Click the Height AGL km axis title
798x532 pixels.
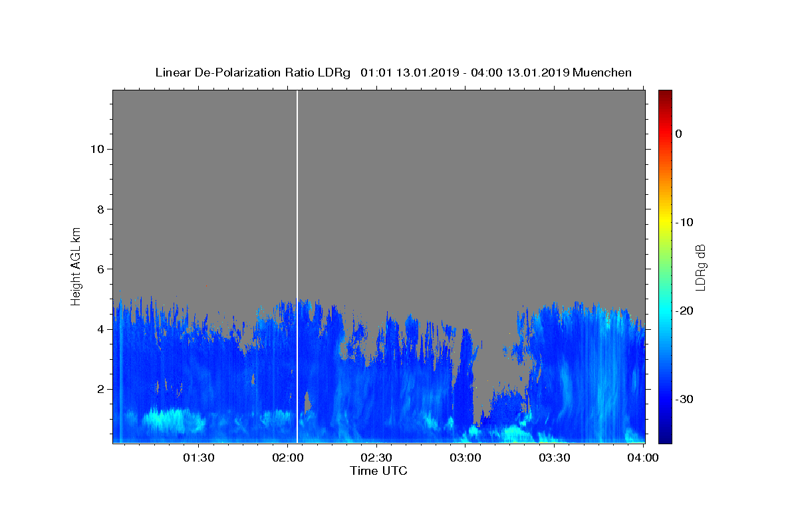pos(76,266)
